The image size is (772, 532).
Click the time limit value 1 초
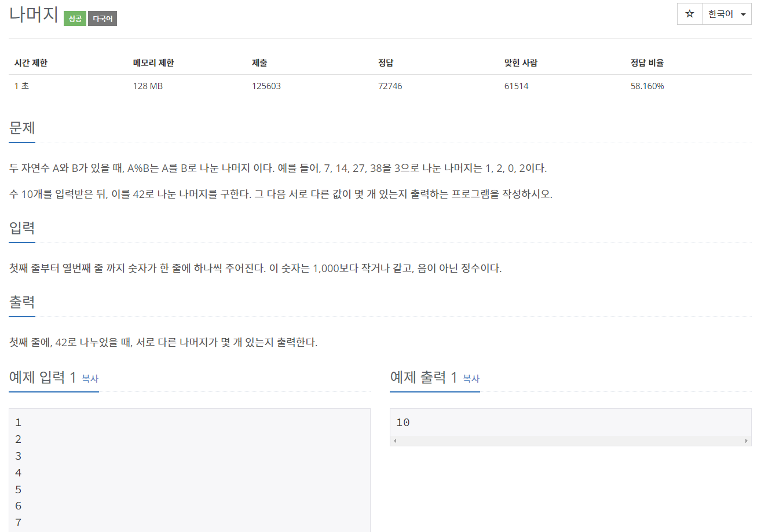[21, 86]
